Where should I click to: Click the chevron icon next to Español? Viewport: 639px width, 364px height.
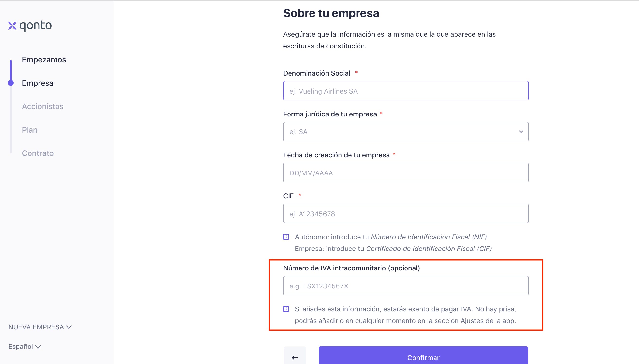coord(38,347)
